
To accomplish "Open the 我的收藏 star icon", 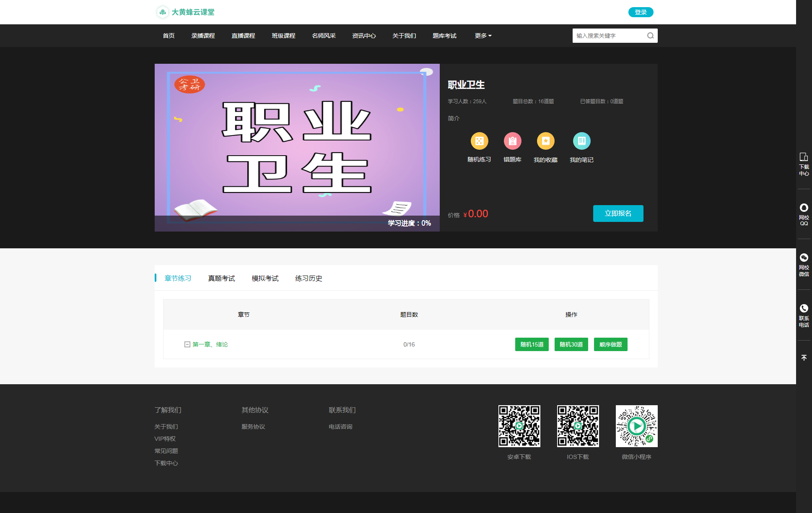I will 545,141.
